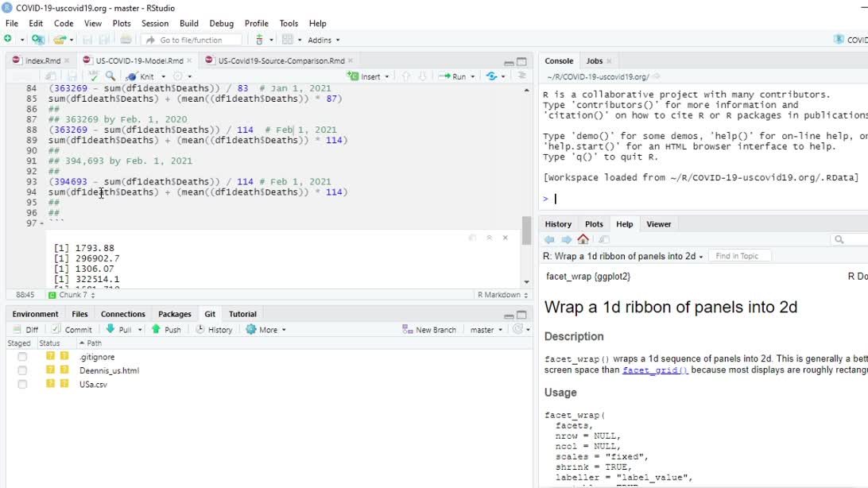Open the Chunk 7 navigation dropdown

[x=72, y=295]
